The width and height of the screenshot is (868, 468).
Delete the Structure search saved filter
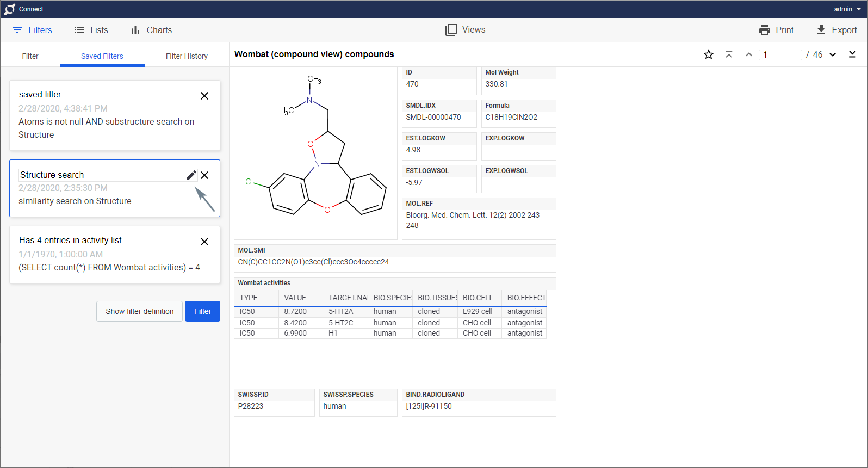pos(204,175)
